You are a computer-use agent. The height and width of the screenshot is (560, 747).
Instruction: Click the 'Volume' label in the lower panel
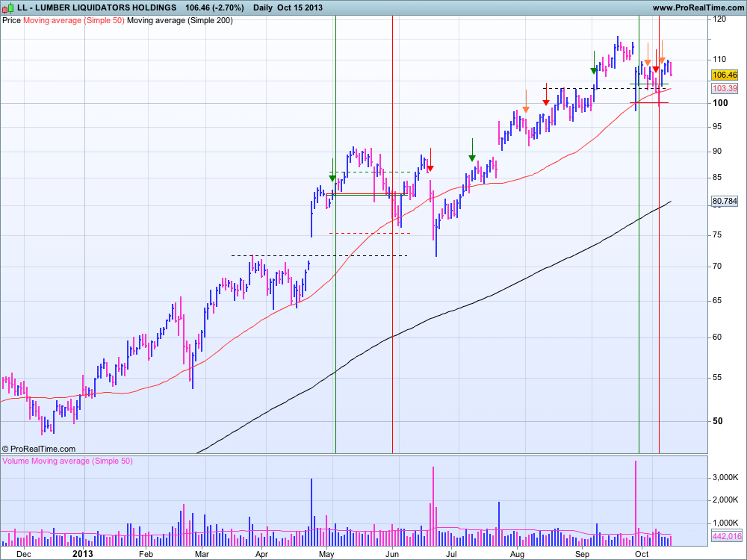click(16, 461)
